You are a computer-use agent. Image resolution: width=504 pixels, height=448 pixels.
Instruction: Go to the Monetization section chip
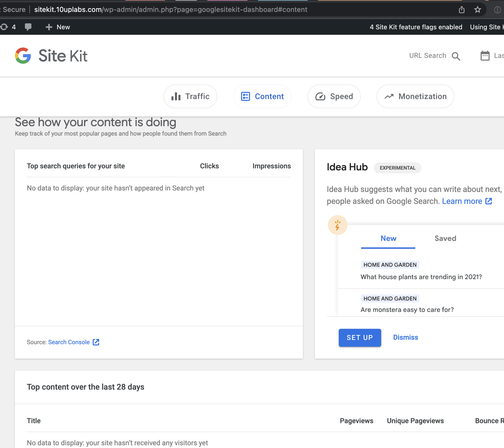(415, 96)
